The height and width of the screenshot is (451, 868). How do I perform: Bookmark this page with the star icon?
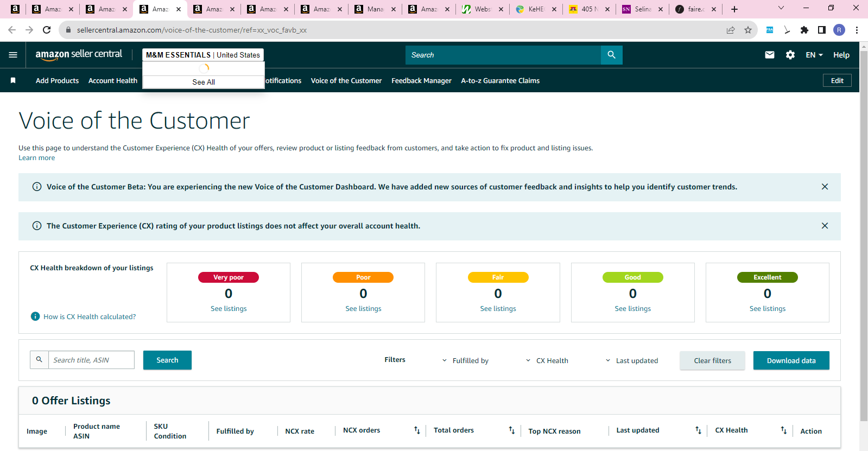748,30
